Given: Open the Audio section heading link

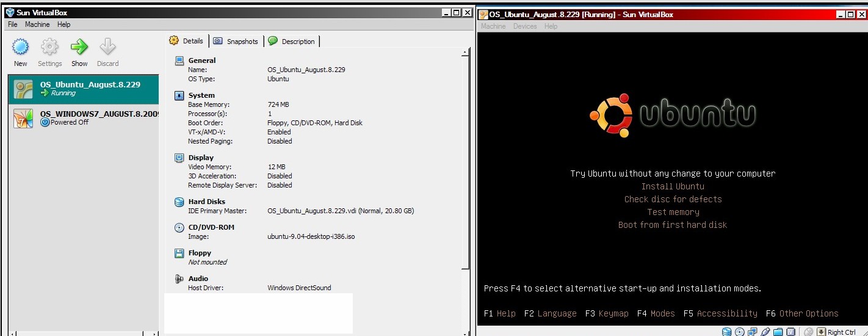Looking at the screenshot, I should tap(198, 279).
